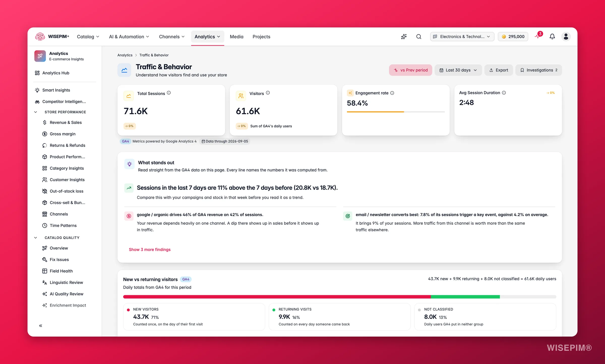Click the Traffic & Behavior chart icon

(124, 70)
